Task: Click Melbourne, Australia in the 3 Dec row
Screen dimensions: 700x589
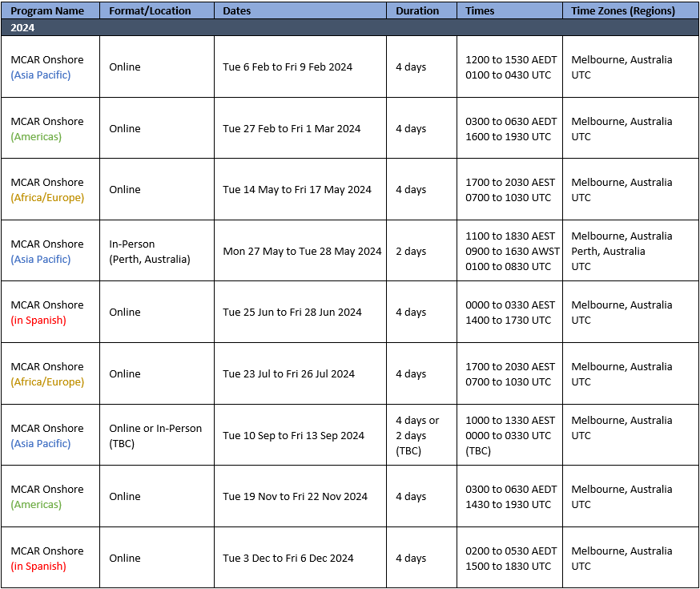Action: coord(622,551)
